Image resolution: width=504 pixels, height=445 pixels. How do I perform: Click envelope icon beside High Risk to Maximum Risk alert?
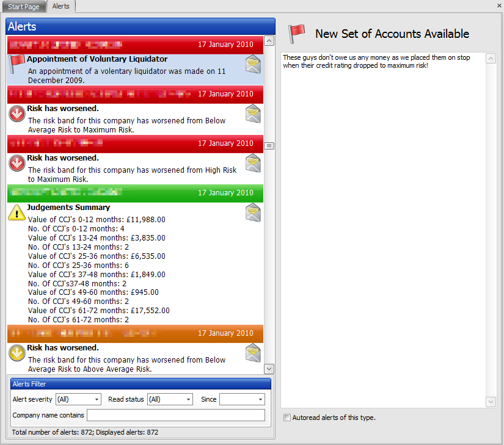253,162
